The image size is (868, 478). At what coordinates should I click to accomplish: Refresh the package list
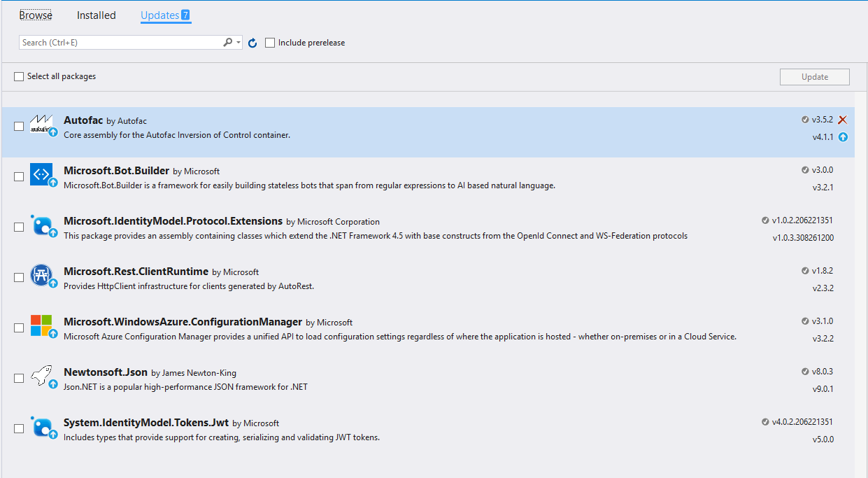coord(252,43)
